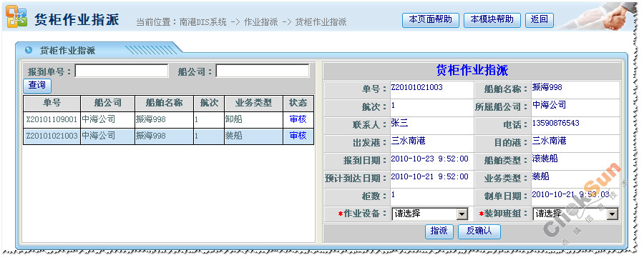Click the 本模块帮助 button
644x260 pixels.
[x=492, y=20]
